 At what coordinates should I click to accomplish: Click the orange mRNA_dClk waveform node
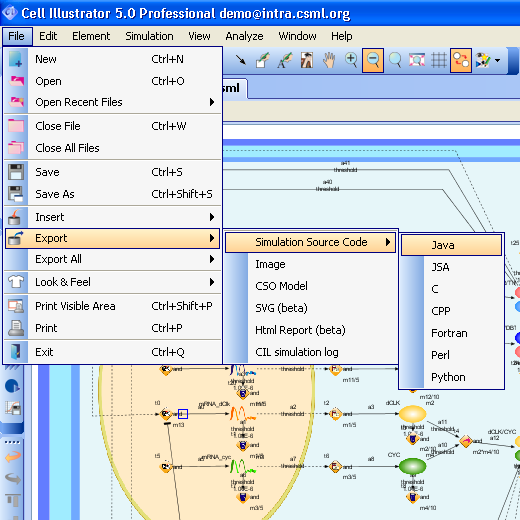[x=242, y=414]
